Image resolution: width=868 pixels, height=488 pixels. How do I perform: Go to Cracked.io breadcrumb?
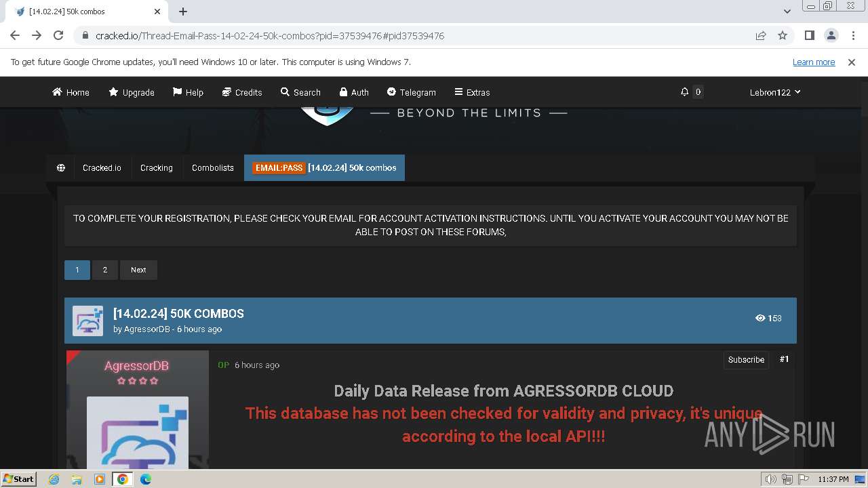pos(102,167)
